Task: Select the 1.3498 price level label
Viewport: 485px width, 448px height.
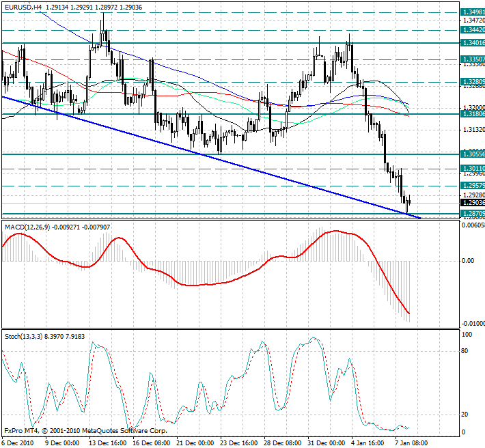Action: point(473,12)
